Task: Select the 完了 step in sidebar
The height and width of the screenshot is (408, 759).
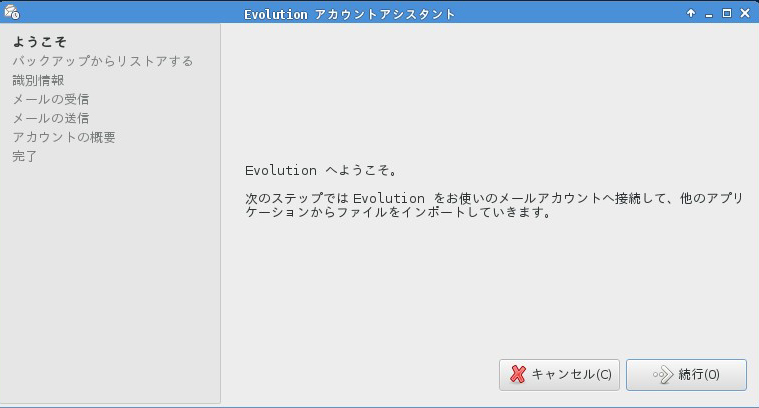Action: point(25,156)
